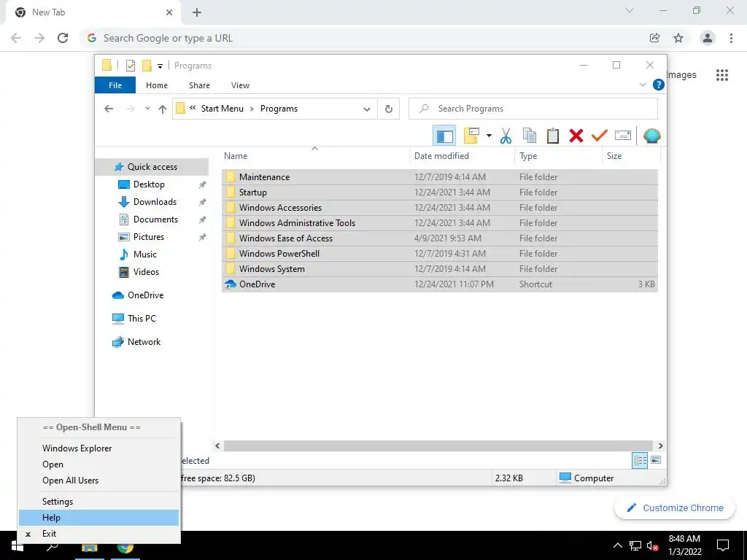Click the Paste clipboard toolbar icon
This screenshot has height=560, width=747.
(553, 136)
